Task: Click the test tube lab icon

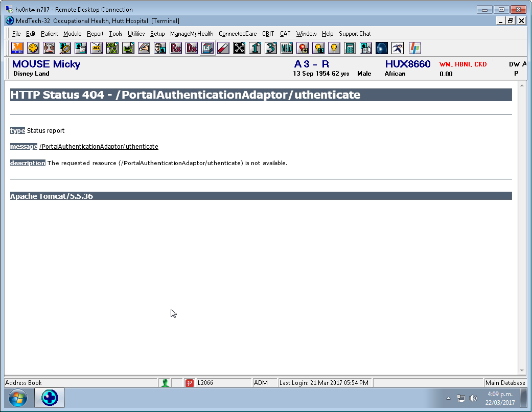Action: click(x=223, y=48)
